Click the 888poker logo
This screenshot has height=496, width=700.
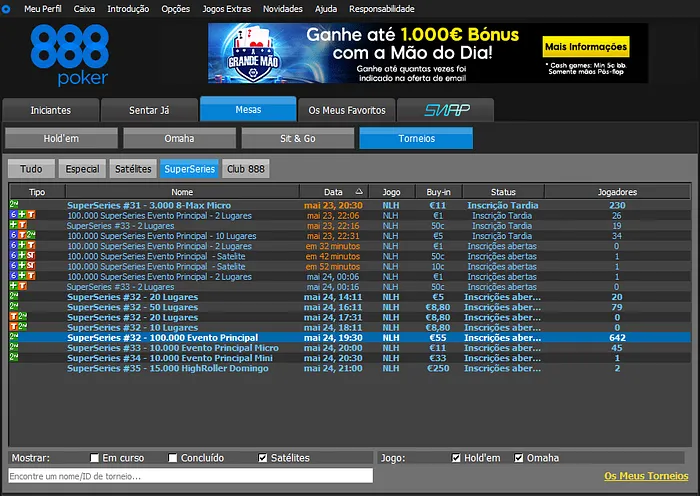pyautogui.click(x=70, y=54)
